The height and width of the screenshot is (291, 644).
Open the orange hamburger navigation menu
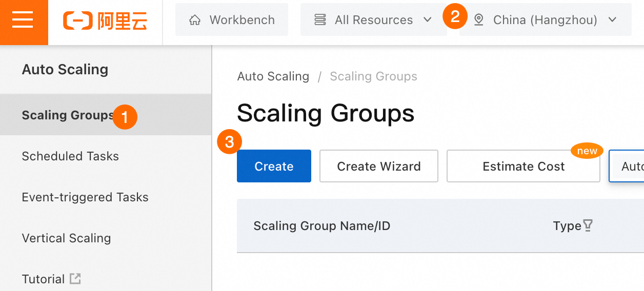[23, 20]
